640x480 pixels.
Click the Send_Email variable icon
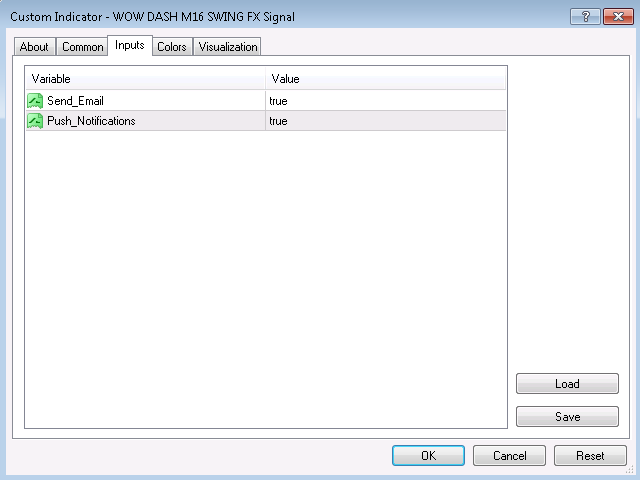click(35, 101)
